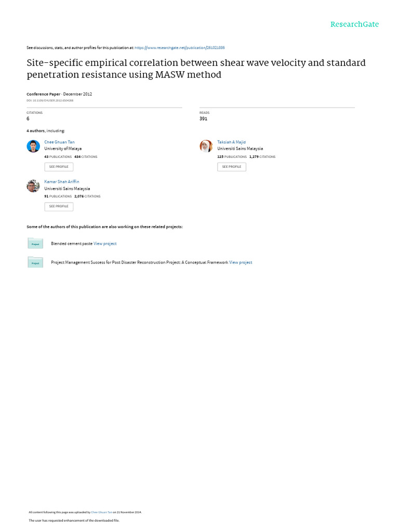Open Taksiah A Majid author name link
The width and height of the screenshot is (399, 532).
coord(232,142)
